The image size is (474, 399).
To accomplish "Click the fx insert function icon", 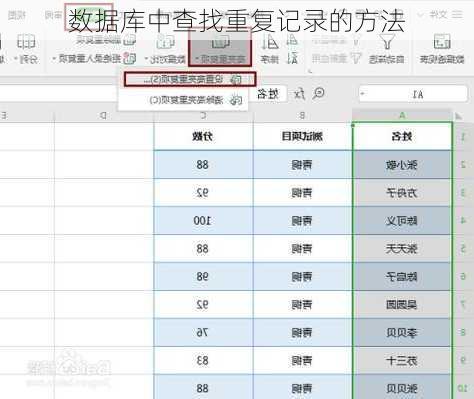I will tap(299, 94).
